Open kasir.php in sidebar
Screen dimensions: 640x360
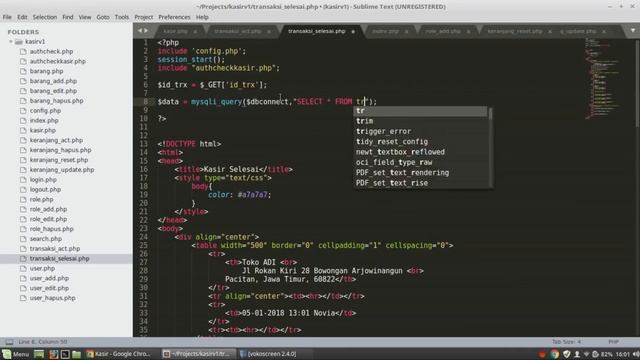pyautogui.click(x=42, y=130)
